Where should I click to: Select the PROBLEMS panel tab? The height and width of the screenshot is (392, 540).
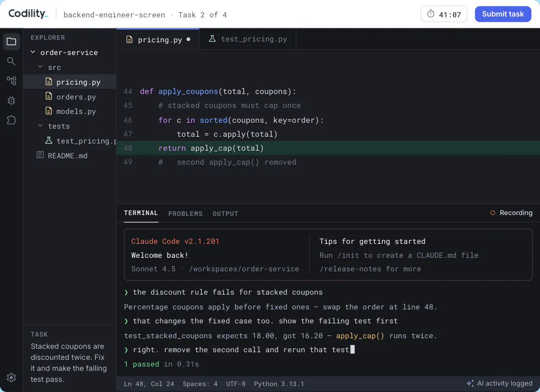[x=185, y=214]
